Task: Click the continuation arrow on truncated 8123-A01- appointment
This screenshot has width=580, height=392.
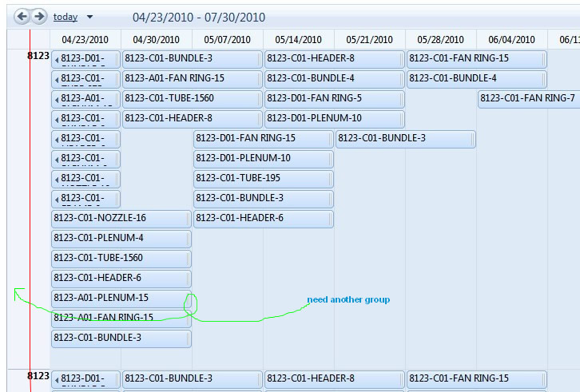Action: [57, 100]
